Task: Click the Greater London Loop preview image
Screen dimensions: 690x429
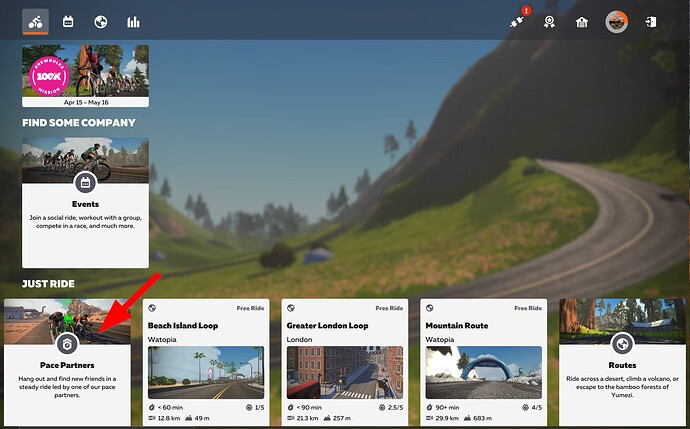Action: click(345, 372)
